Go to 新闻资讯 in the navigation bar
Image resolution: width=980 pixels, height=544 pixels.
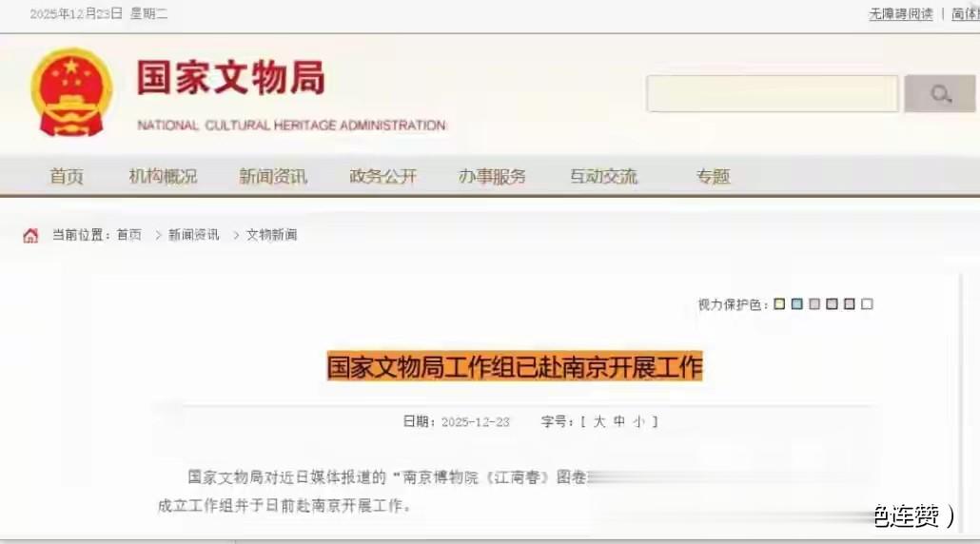coord(273,176)
